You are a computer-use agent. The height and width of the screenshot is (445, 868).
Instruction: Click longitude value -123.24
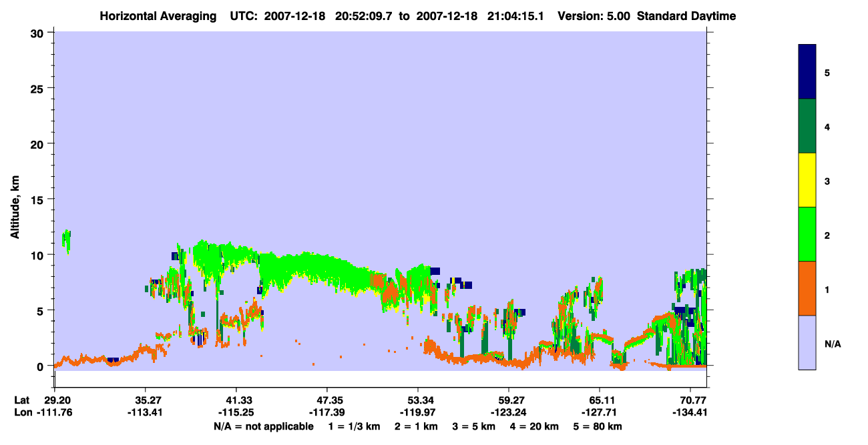tap(509, 412)
